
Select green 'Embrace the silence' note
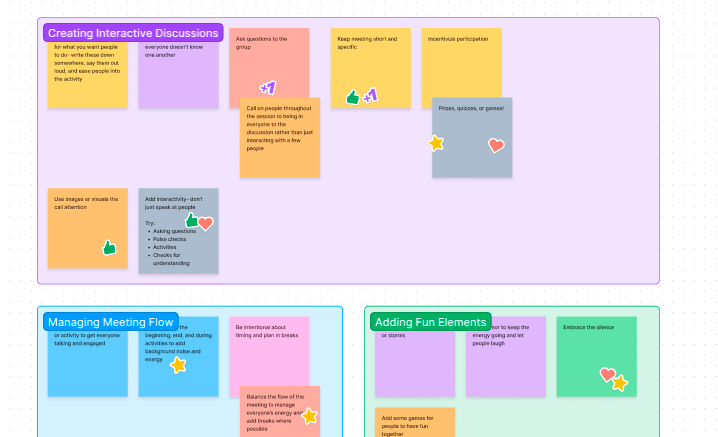[596, 356]
